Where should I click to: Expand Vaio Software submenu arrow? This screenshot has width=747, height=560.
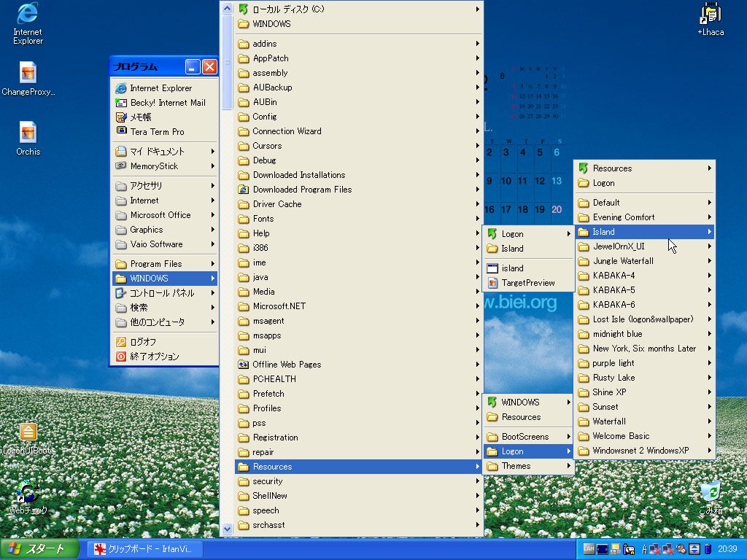[212, 244]
